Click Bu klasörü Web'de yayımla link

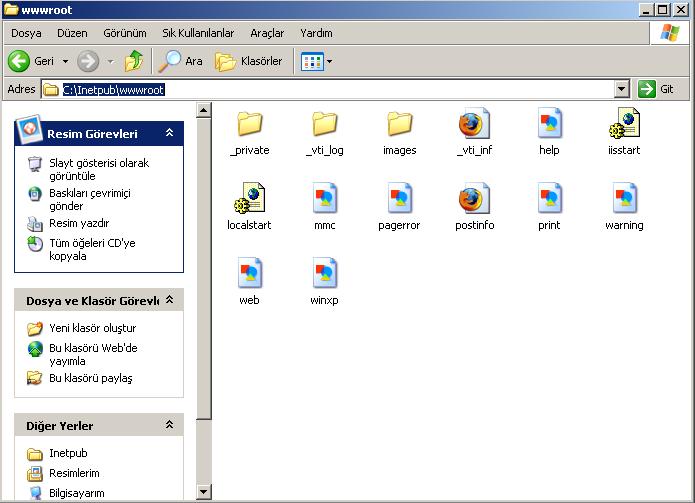(93, 354)
